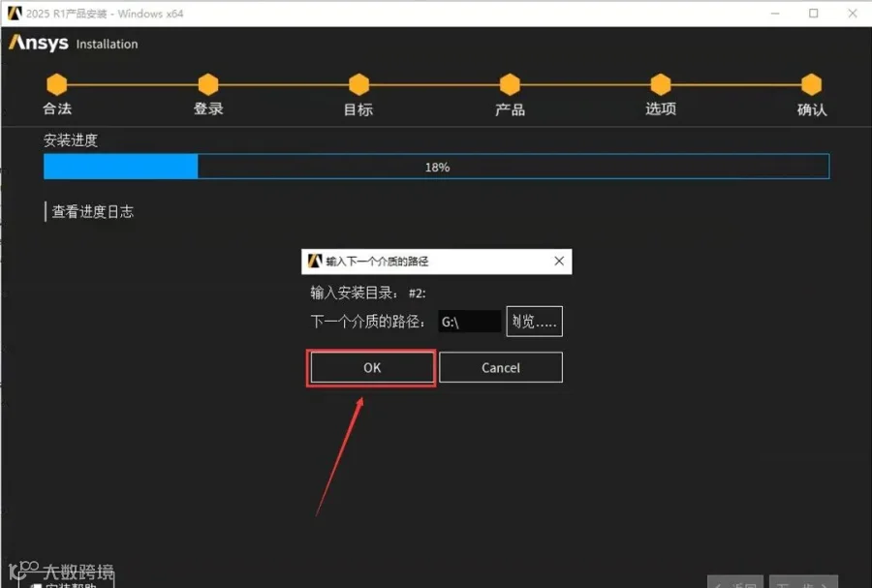Select the 合法 step hexagon

tap(57, 84)
